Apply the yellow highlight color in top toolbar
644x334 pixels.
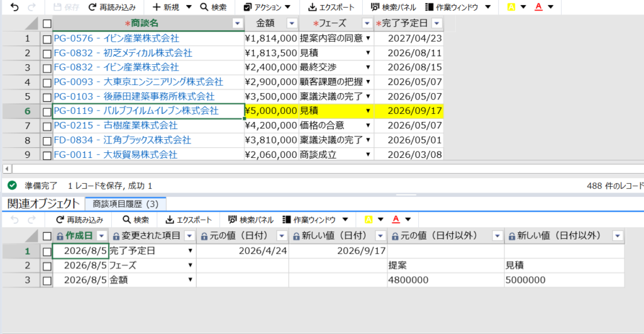point(511,7)
